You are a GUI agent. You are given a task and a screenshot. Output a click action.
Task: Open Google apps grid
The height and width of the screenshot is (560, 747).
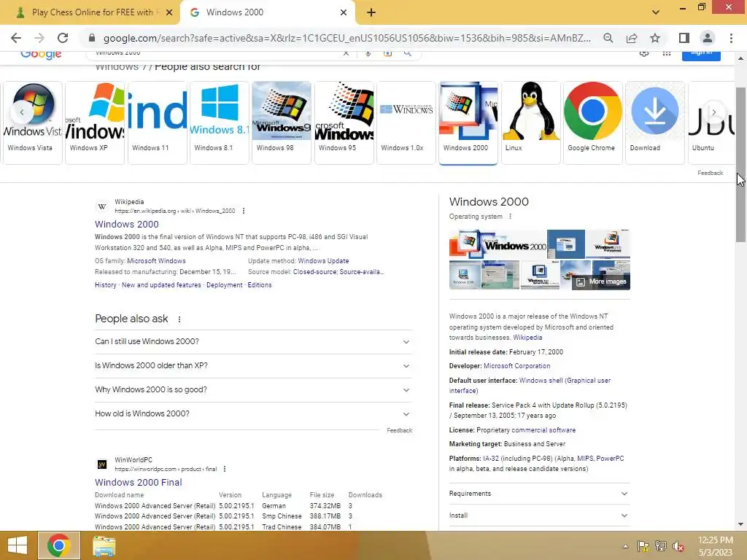(667, 53)
